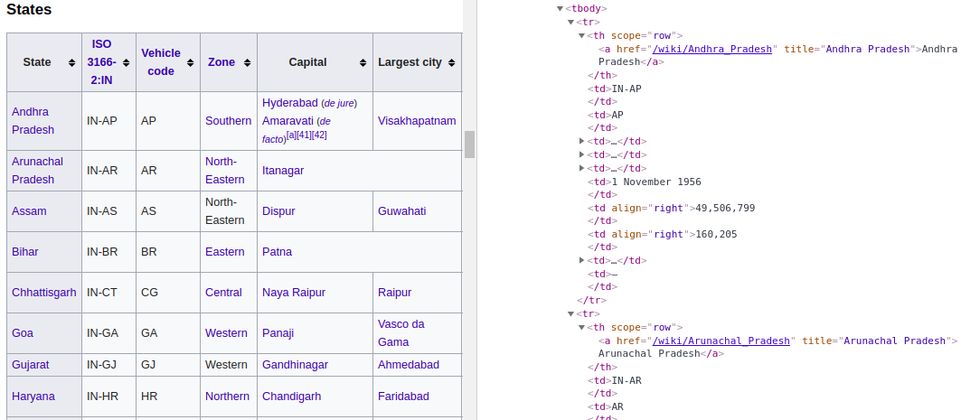This screenshot has width=980, height=420.
Task: Select the 49,506,799 td value
Action: 725,209
